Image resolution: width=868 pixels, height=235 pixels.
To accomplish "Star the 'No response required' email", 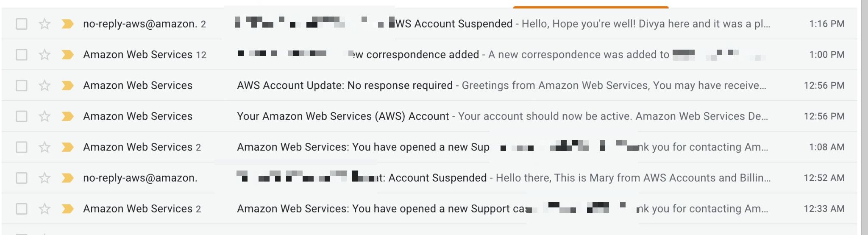I will [x=45, y=86].
